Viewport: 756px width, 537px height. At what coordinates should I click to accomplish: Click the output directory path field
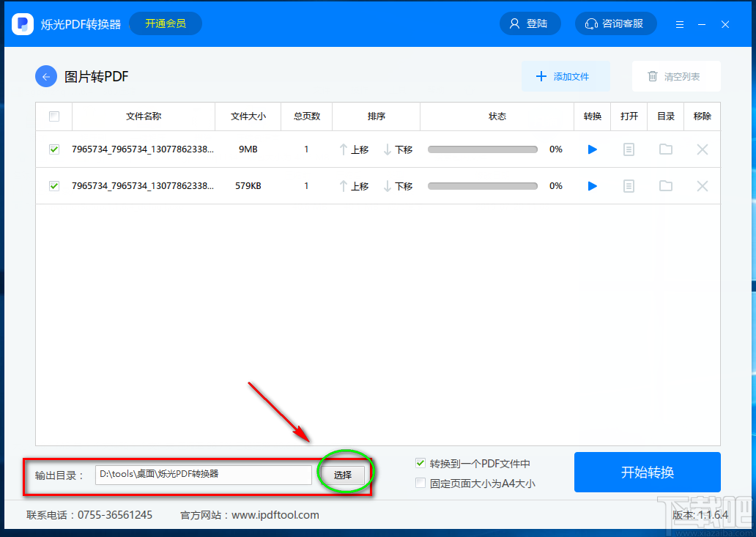click(204, 475)
